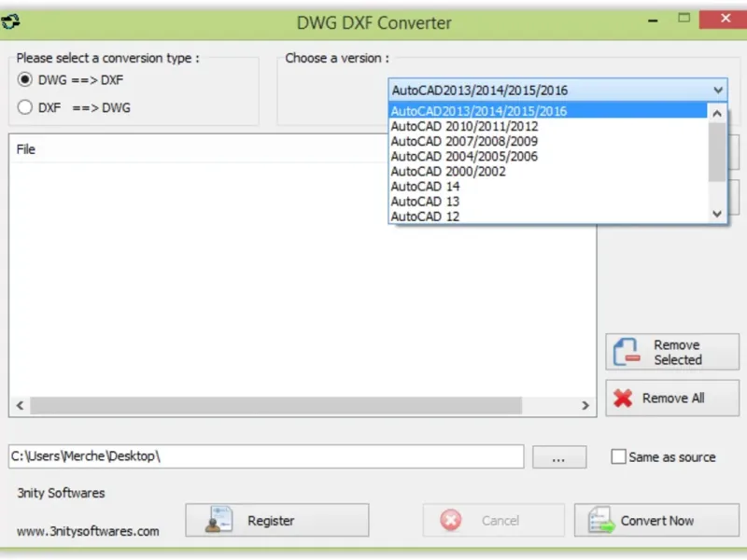Choose AutoCAD2013/2014/2015/2016 from the list
This screenshot has width=747, height=560.
(x=548, y=111)
